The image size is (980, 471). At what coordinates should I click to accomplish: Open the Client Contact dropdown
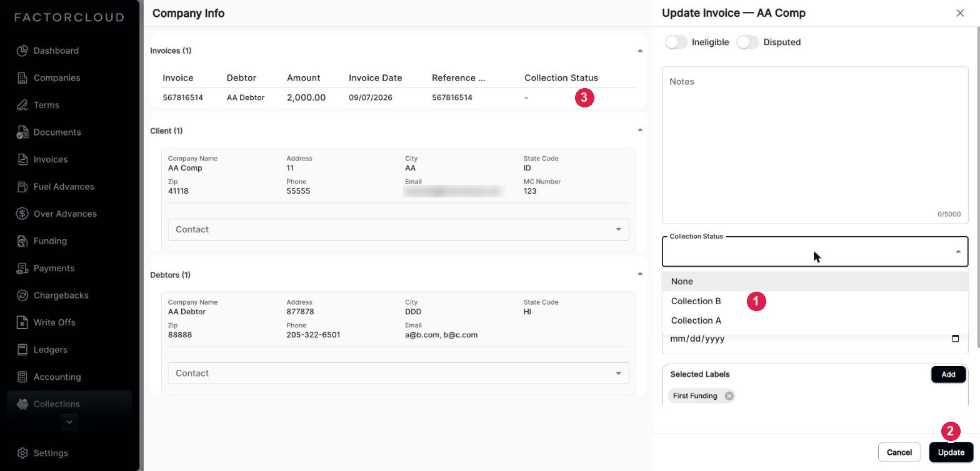point(398,229)
